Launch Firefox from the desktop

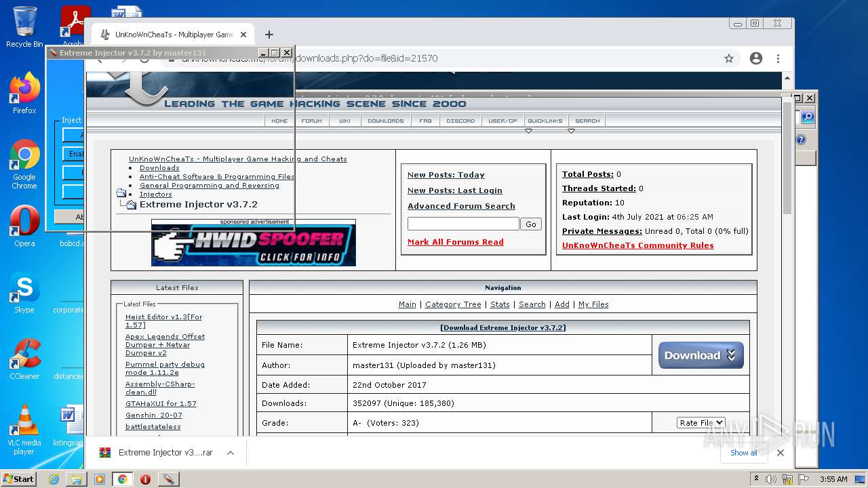[x=24, y=94]
